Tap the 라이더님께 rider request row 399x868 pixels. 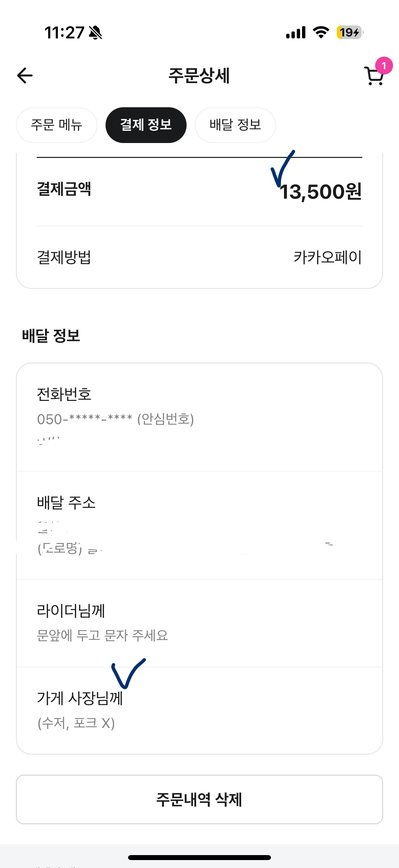[x=199, y=623]
